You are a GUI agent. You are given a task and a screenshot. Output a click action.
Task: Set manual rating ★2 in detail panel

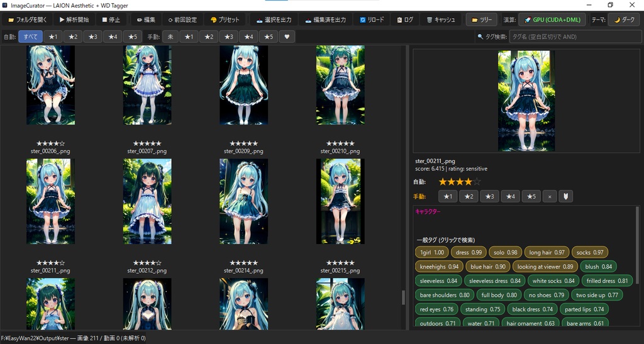(469, 196)
